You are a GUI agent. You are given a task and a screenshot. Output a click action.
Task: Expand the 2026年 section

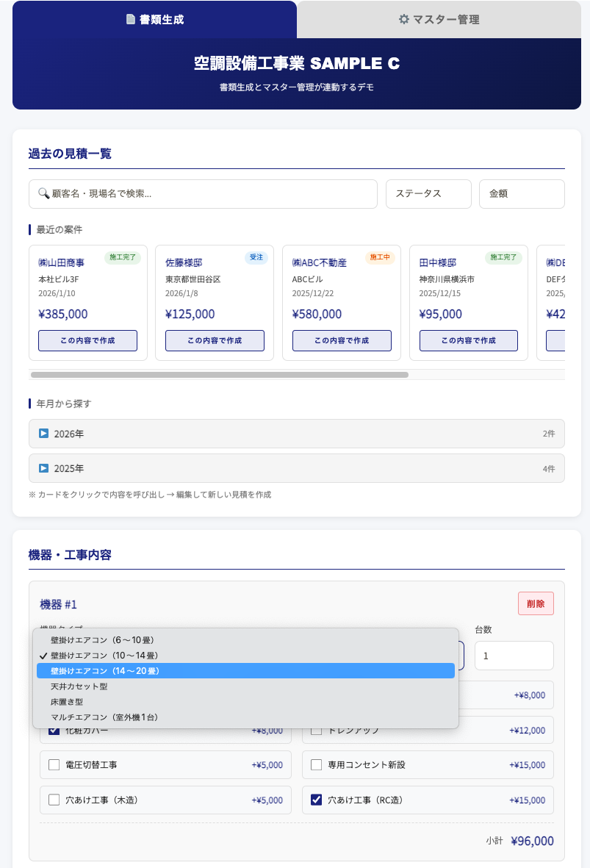(x=296, y=434)
